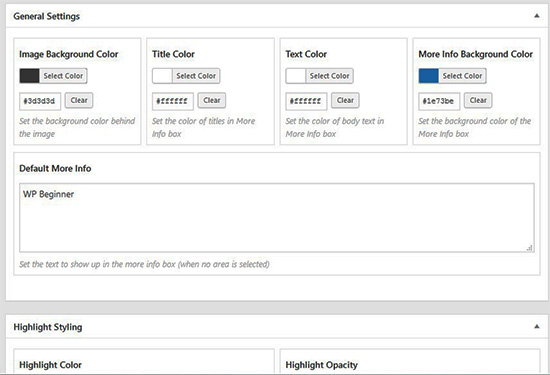Viewport: 550px width, 375px height.
Task: Open Select Color for Text Color
Action: [329, 76]
